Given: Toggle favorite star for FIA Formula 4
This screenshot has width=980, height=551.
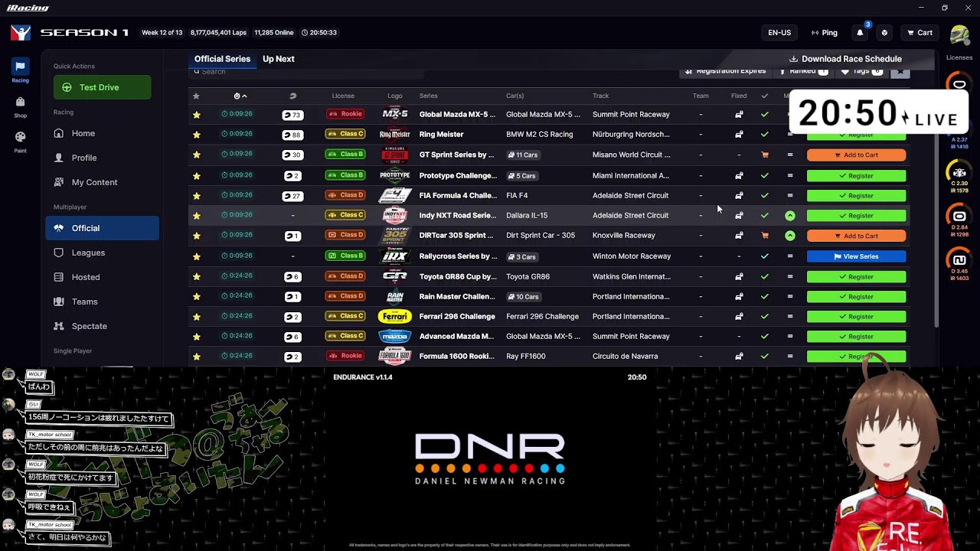Looking at the screenshot, I should 197,195.
